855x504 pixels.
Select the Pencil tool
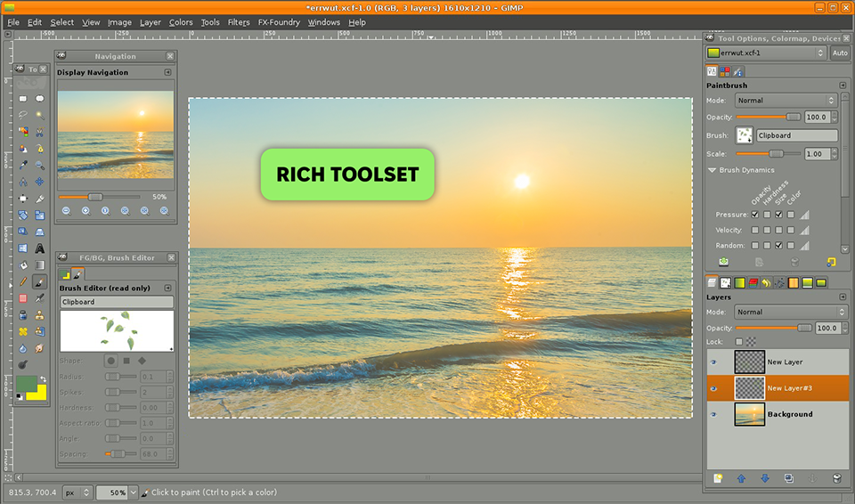pos(23,281)
